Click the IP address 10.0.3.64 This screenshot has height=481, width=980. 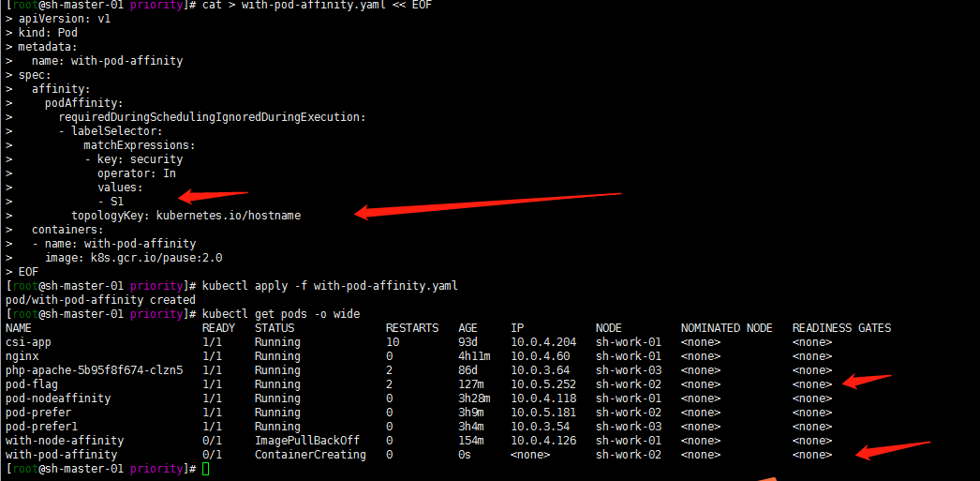(540, 370)
